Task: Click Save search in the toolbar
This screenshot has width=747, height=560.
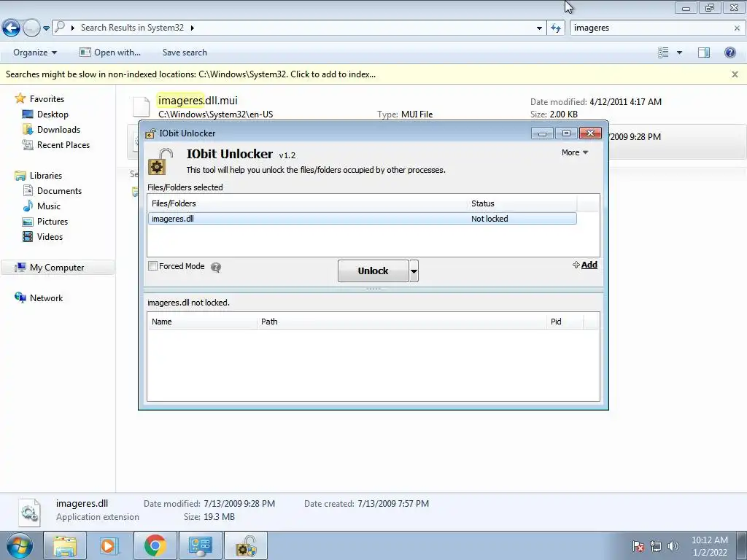Action: pyautogui.click(x=185, y=52)
